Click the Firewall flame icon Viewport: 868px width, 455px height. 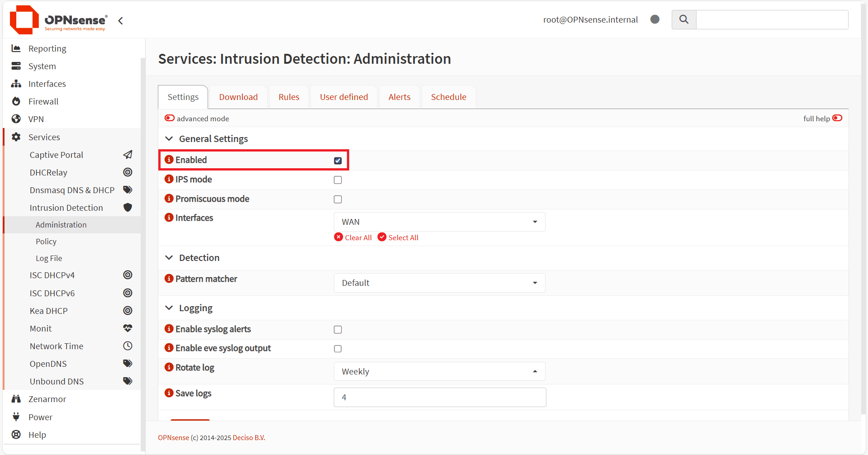16,101
